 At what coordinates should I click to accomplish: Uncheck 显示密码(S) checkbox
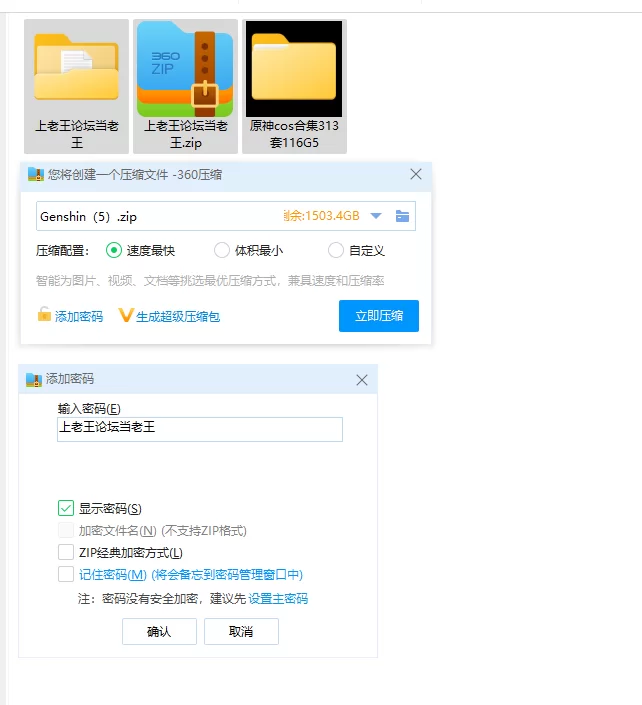click(x=66, y=508)
